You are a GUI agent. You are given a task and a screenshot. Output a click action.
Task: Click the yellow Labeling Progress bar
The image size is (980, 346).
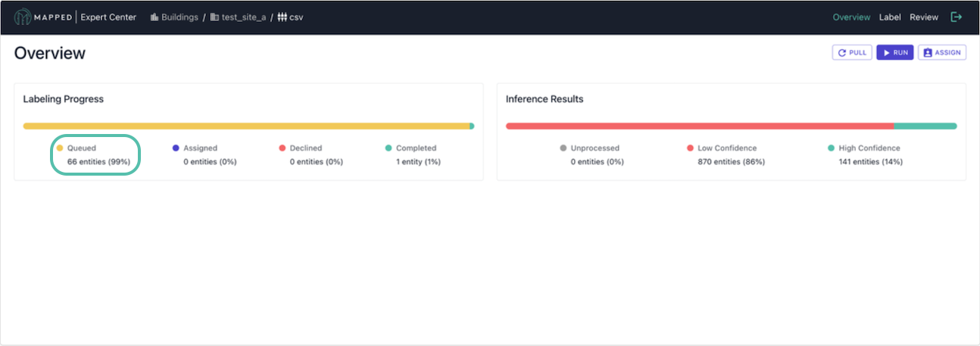click(x=246, y=126)
